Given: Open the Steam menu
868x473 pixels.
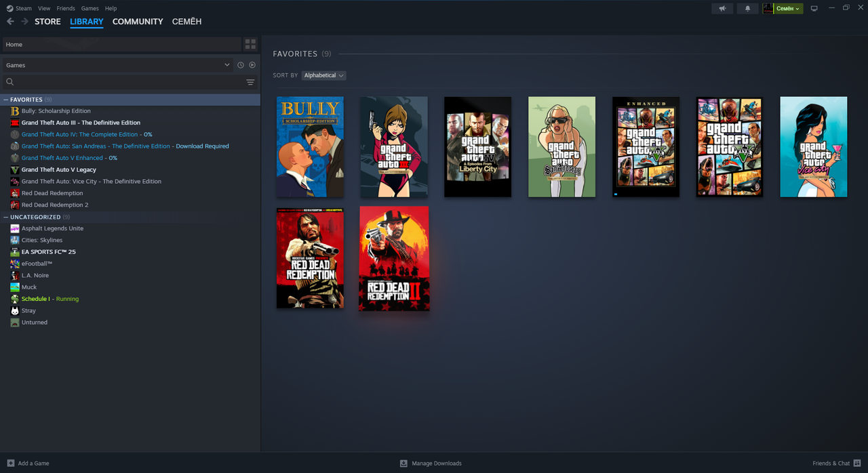Looking at the screenshot, I should [24, 8].
